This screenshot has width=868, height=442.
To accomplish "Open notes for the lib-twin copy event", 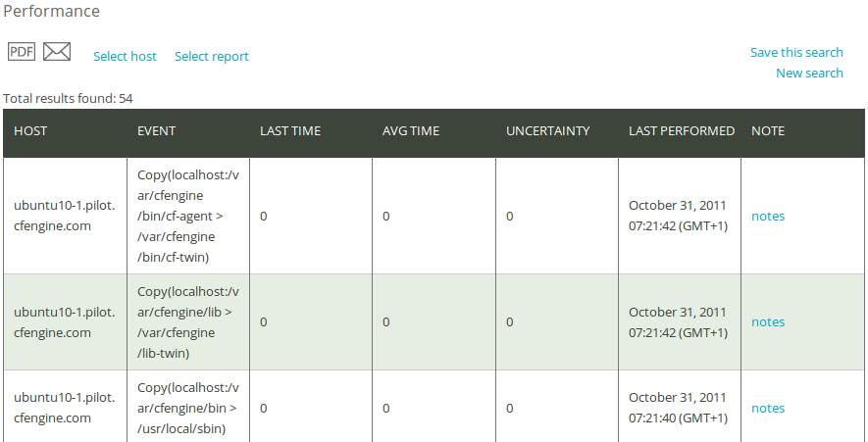I will 768,322.
